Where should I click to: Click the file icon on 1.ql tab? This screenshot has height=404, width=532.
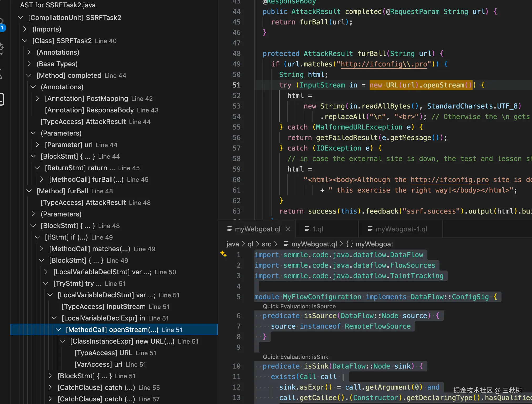tap(307, 229)
